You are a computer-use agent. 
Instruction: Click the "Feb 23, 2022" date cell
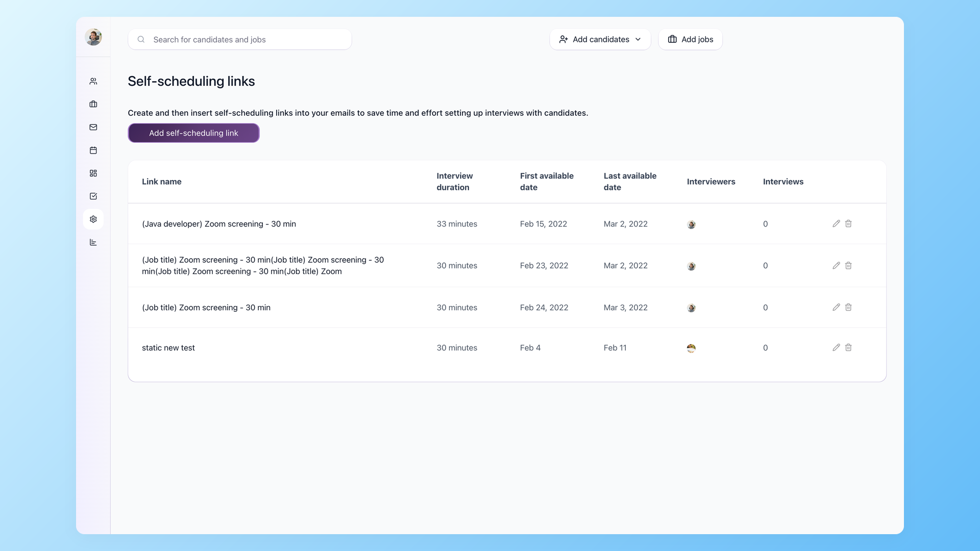coord(544,266)
